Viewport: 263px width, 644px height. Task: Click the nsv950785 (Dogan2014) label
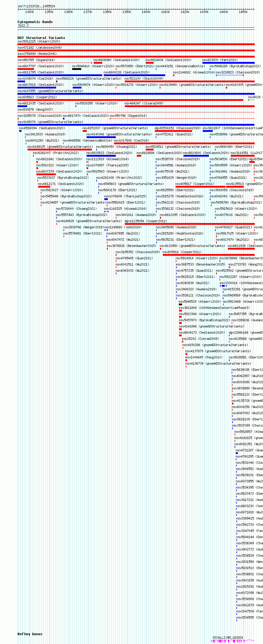(36, 60)
